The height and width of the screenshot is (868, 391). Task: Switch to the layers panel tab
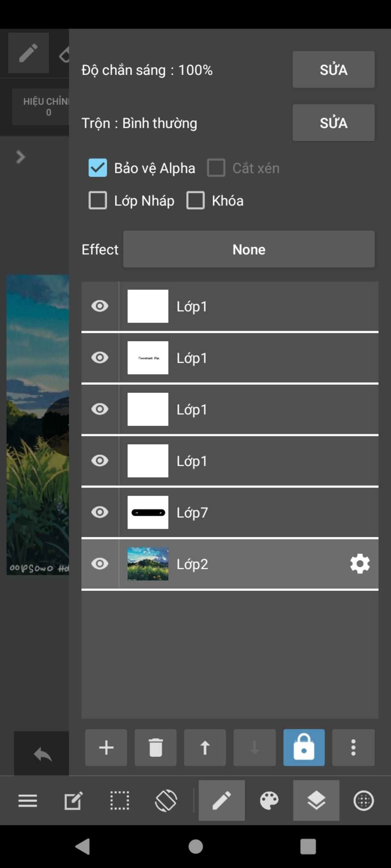[x=316, y=800]
